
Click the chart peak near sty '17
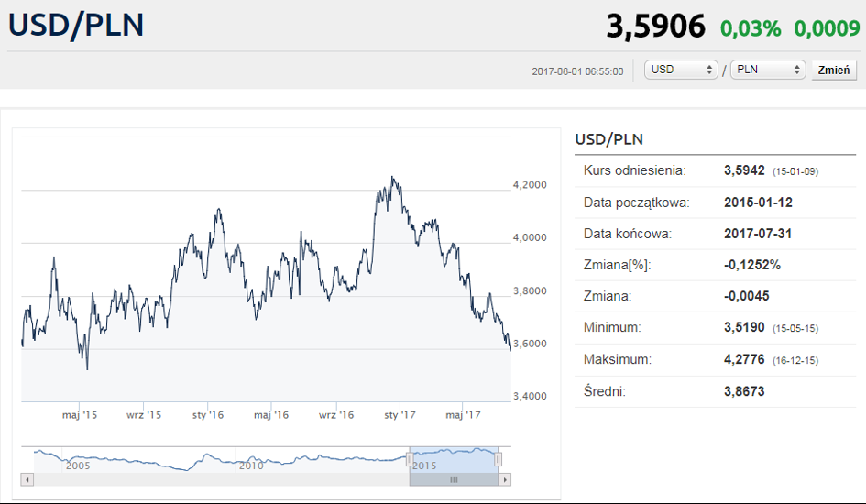(392, 178)
